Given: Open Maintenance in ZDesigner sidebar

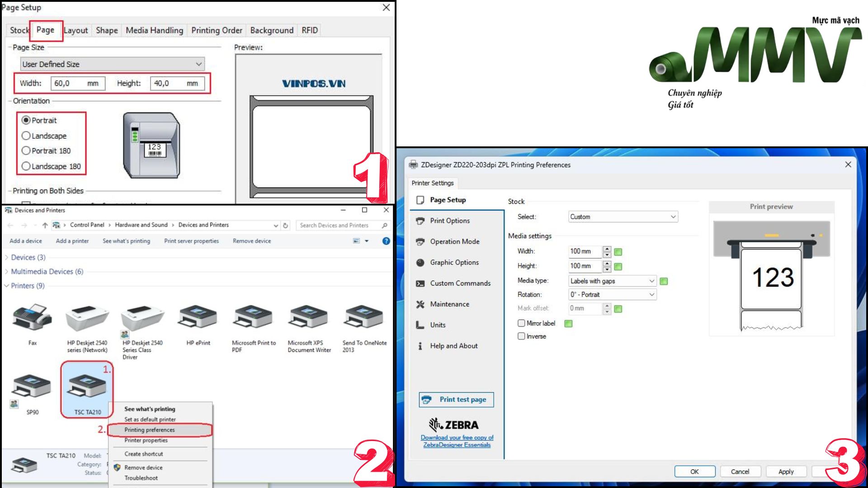Looking at the screenshot, I should (449, 304).
